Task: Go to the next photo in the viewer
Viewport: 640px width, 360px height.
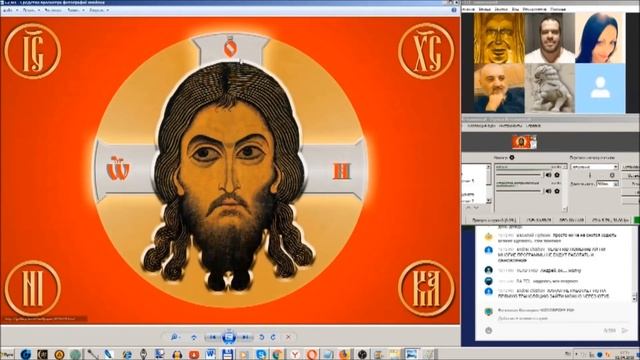Action: point(245,337)
